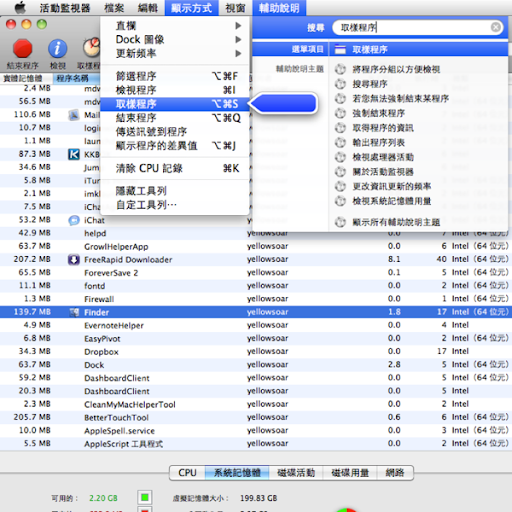This screenshot has width=512, height=512.
Task: Select the EasyPivot process row
Action: tap(256, 338)
